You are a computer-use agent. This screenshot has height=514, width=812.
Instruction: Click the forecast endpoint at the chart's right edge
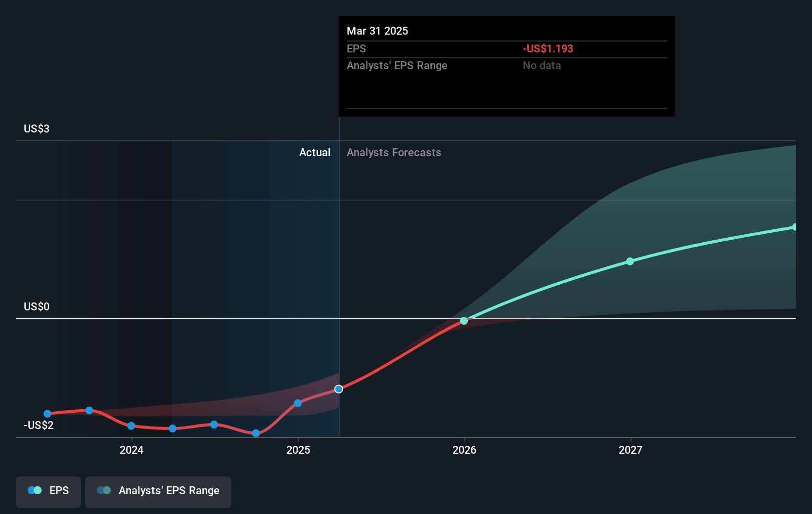[795, 227]
